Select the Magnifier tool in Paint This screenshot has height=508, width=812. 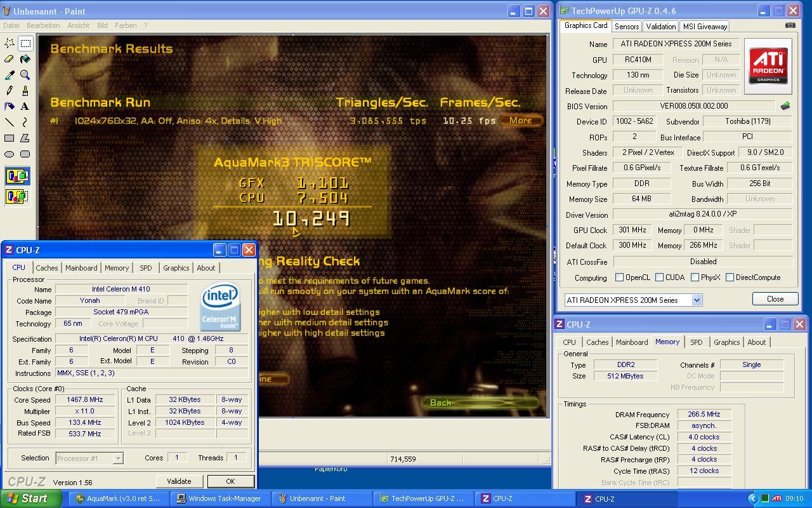[25, 75]
